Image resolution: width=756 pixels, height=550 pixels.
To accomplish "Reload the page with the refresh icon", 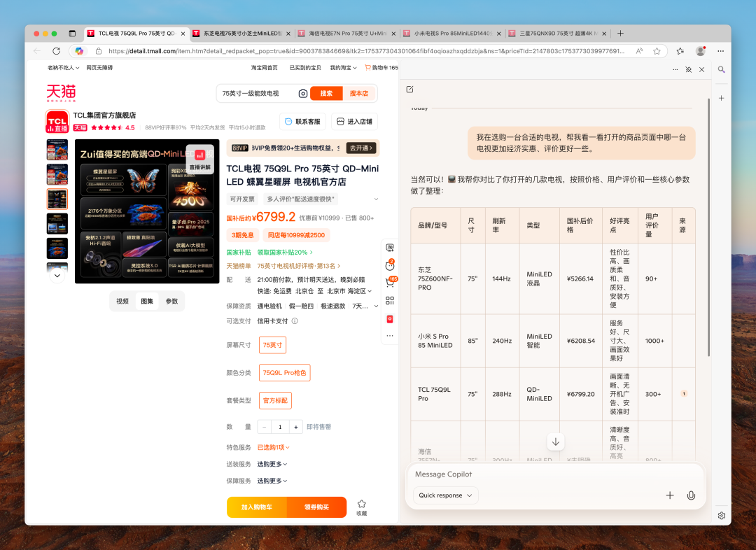I will (57, 51).
